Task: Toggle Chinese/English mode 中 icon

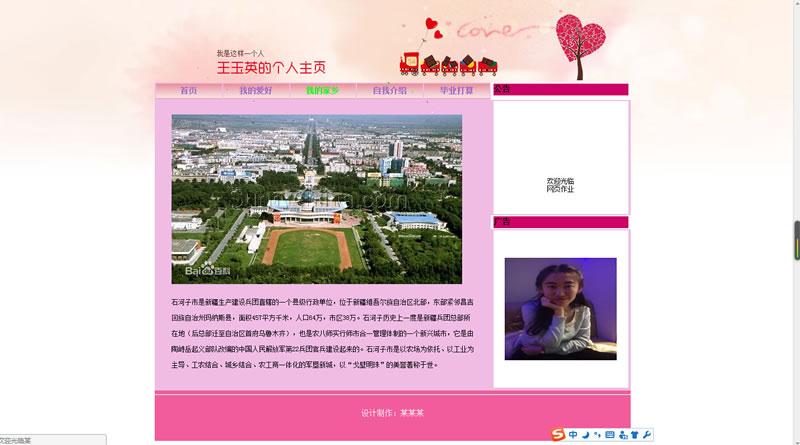Action: pos(573,434)
